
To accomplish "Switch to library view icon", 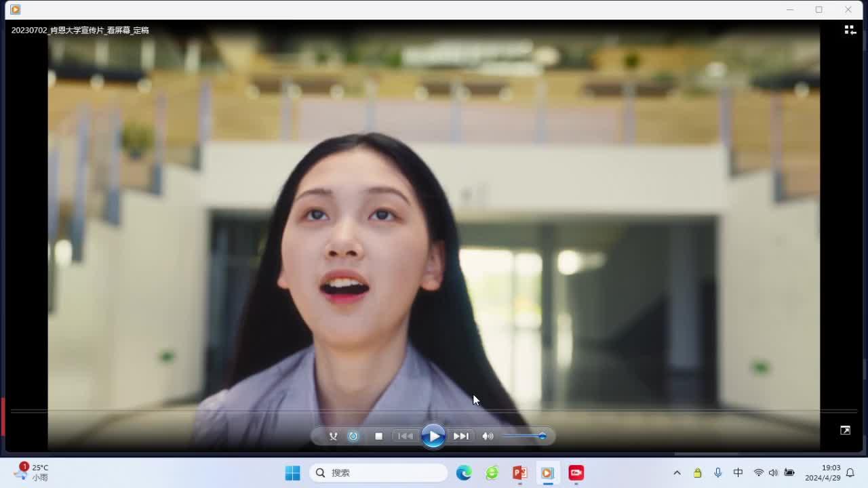I will coord(850,30).
